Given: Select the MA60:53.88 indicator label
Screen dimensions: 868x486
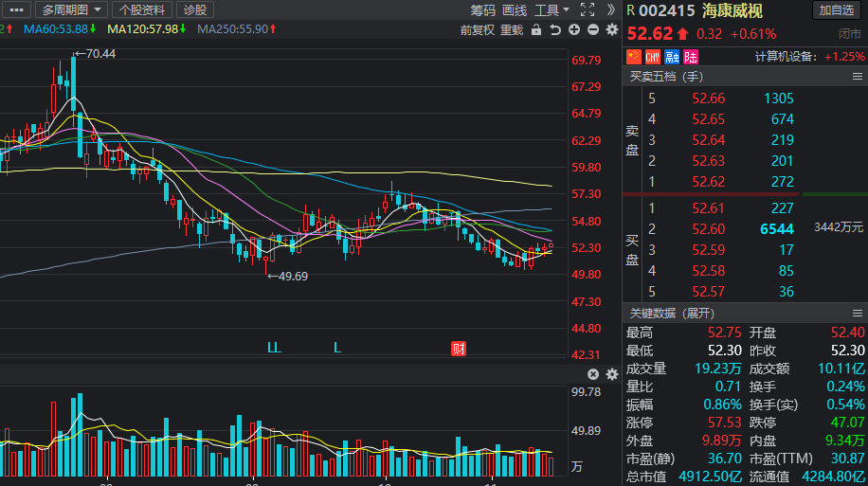Looking at the screenshot, I should [60, 28].
